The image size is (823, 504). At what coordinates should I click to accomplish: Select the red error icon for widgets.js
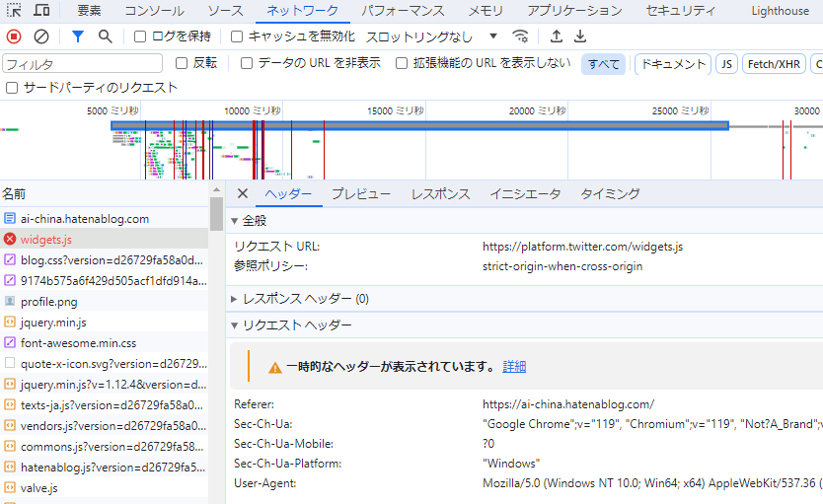click(10, 239)
